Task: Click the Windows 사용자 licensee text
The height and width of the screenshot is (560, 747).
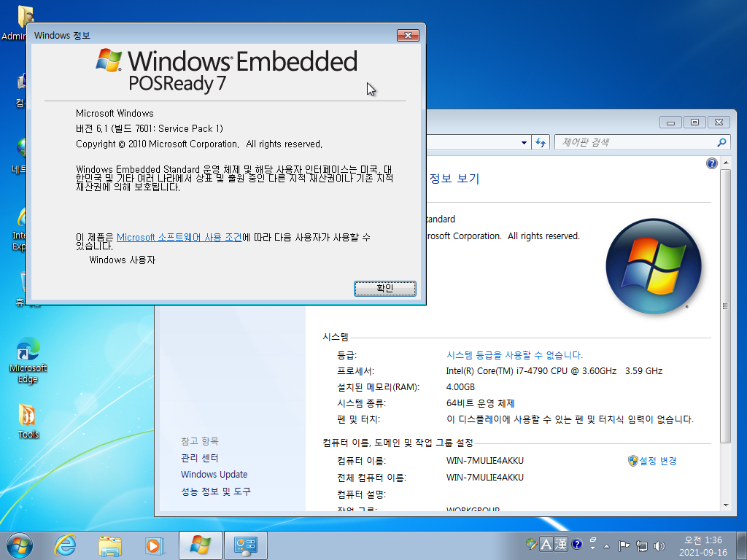Action: point(123,260)
